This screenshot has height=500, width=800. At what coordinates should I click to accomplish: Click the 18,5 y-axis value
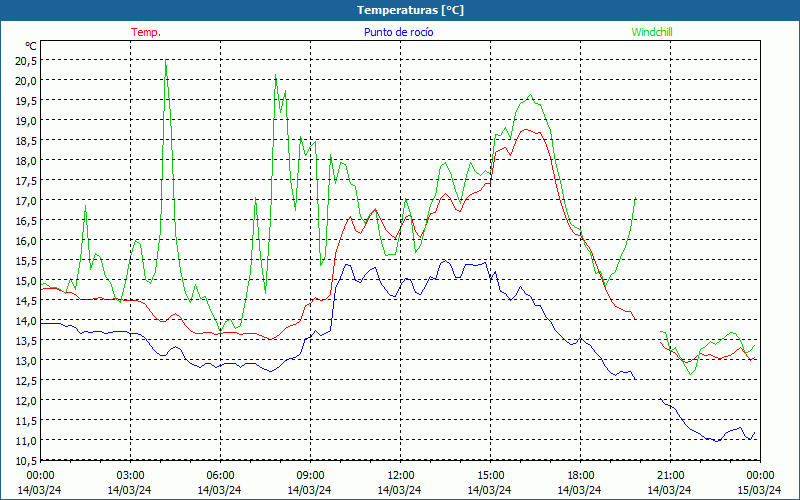(x=27, y=140)
